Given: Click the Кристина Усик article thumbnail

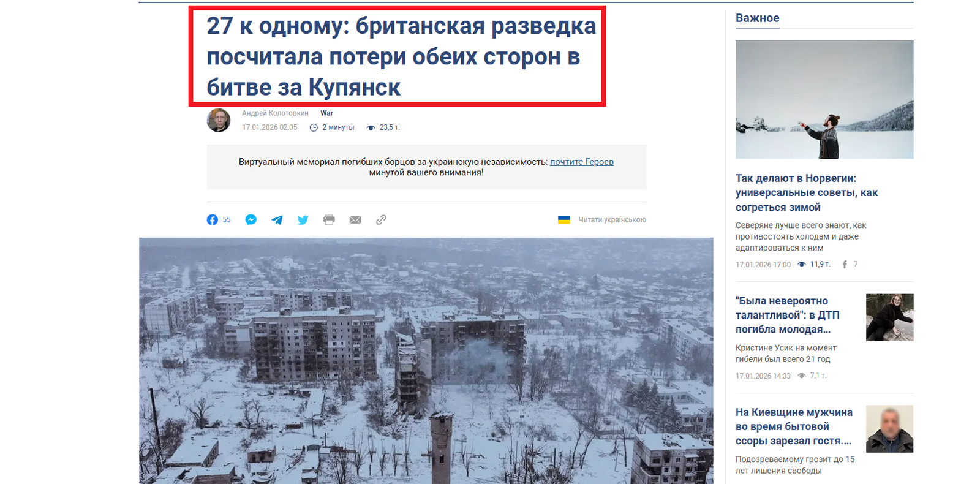Looking at the screenshot, I should click(889, 317).
